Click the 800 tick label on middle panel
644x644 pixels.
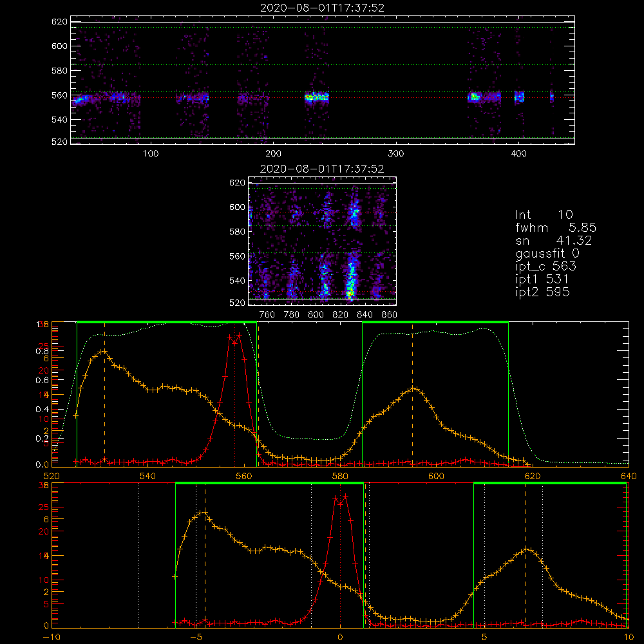[x=316, y=315]
